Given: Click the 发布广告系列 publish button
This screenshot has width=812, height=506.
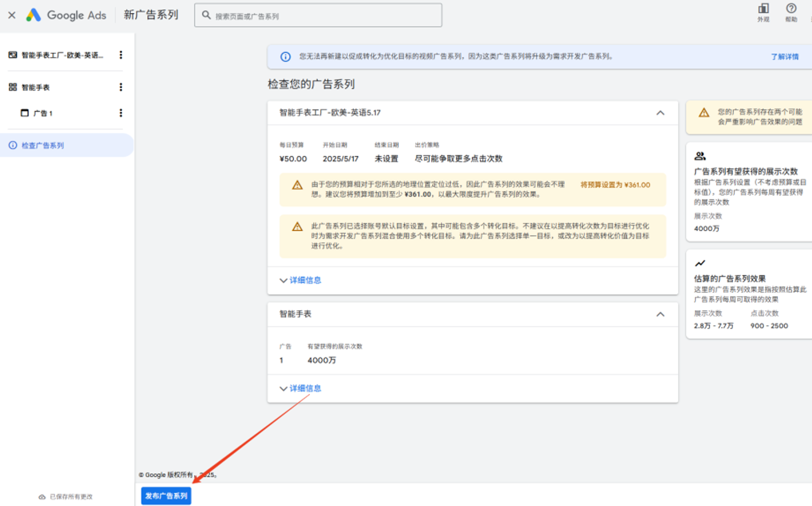Looking at the screenshot, I should [x=166, y=496].
